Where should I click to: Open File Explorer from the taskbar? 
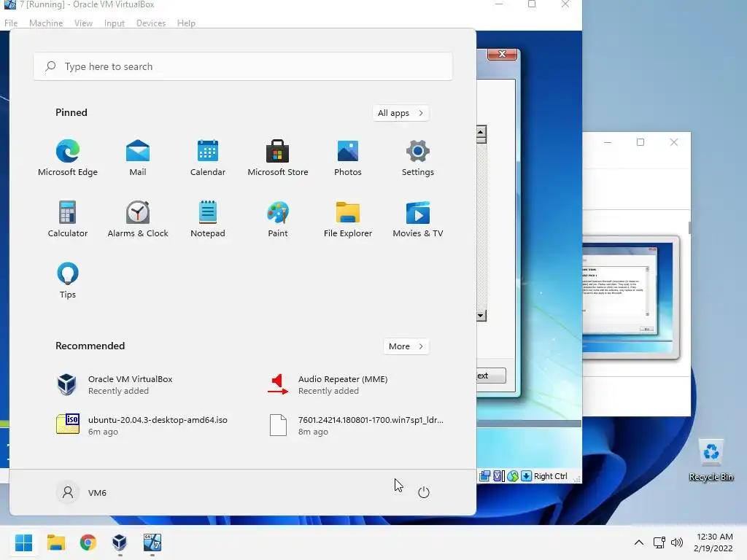pos(55,542)
